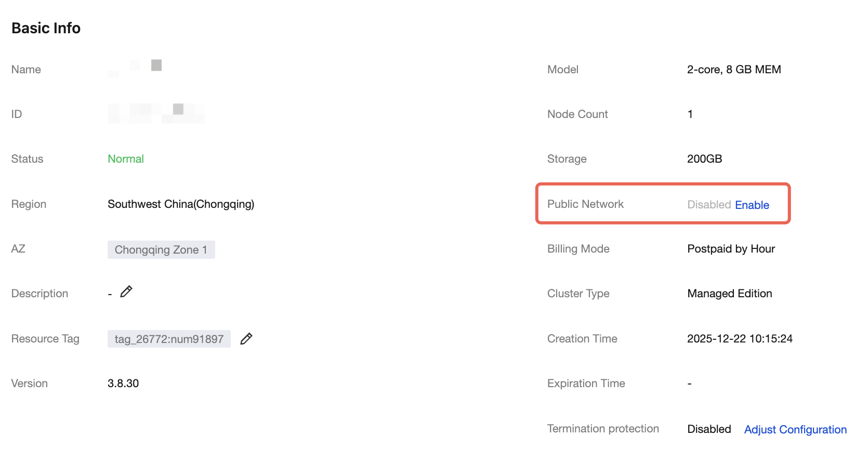The height and width of the screenshot is (449, 868).
Task: Open Adjust Configuration for Termination protection
Action: [x=795, y=429]
